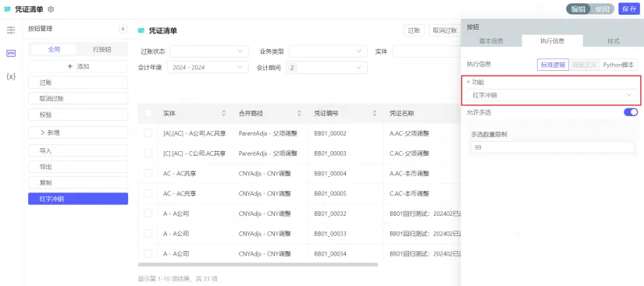Open the 样式 tab
Image resolution: width=644 pixels, height=286 pixels.
pos(614,41)
